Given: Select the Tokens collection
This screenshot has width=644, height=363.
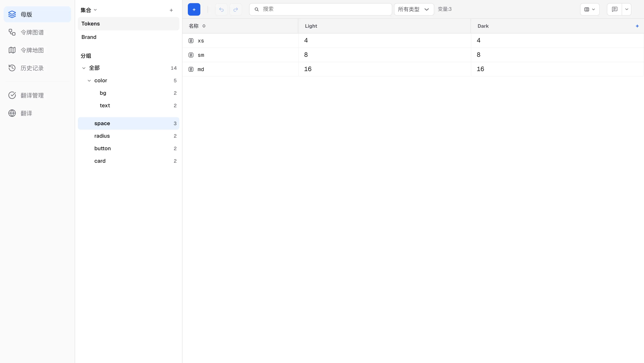Looking at the screenshot, I should [x=129, y=24].
